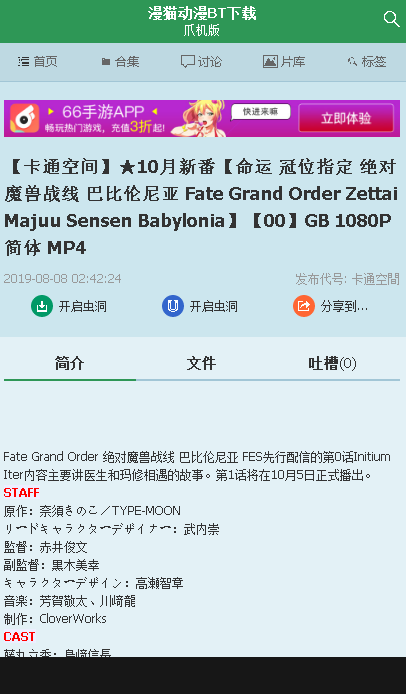
Task: Click the 漫猫动漫BT下载 site title
Action: [x=202, y=13]
